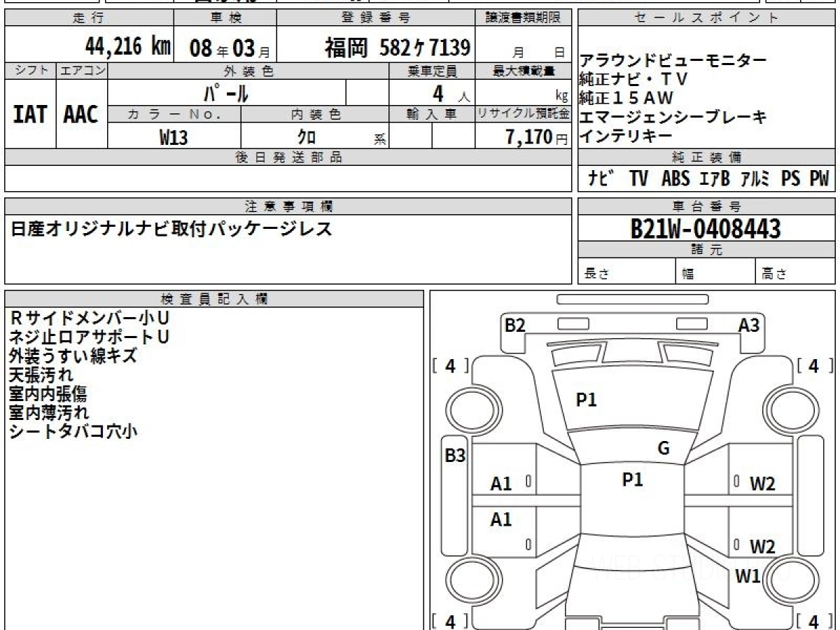Click the 輸入車 header

coord(432,114)
